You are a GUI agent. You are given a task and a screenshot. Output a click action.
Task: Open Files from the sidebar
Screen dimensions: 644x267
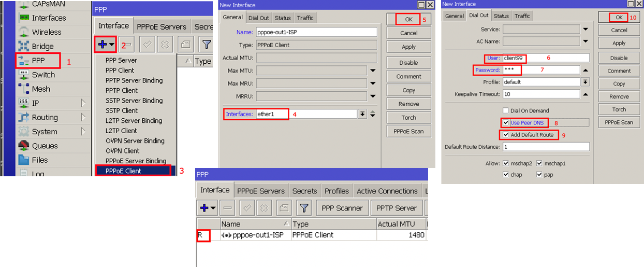pyautogui.click(x=39, y=160)
